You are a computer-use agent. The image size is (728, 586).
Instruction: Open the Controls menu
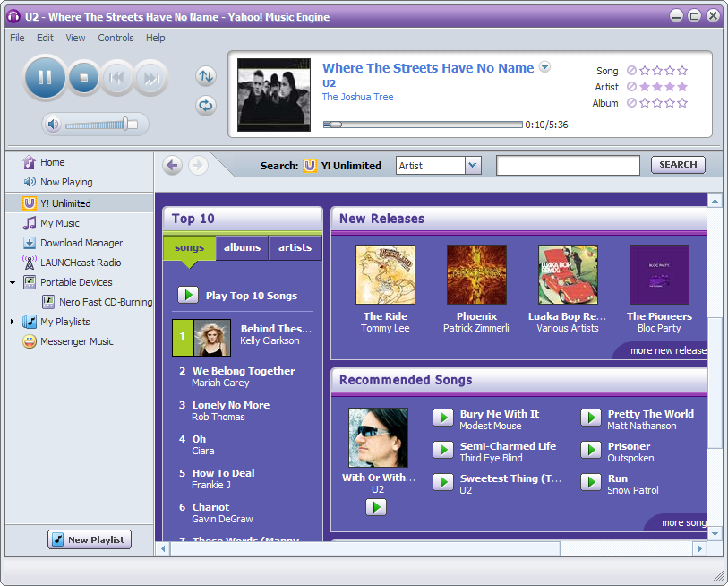pyautogui.click(x=116, y=38)
